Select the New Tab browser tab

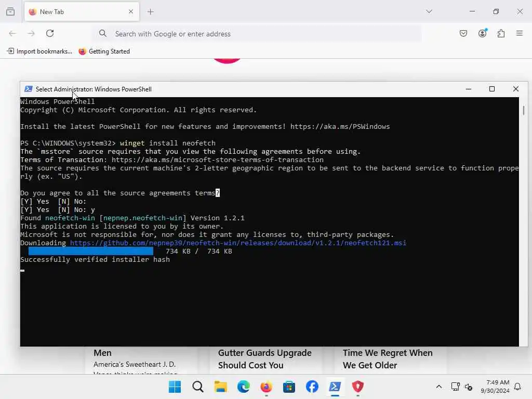point(82,11)
